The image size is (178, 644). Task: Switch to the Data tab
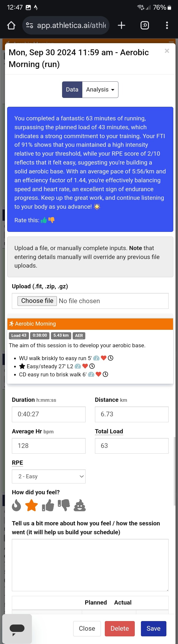72,90
